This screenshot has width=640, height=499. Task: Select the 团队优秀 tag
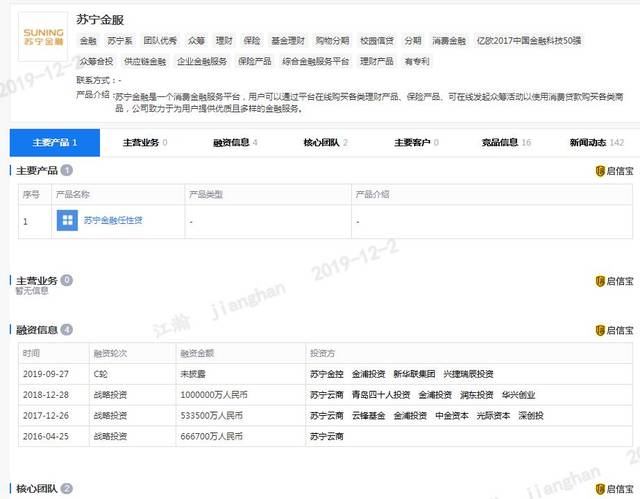point(160,41)
